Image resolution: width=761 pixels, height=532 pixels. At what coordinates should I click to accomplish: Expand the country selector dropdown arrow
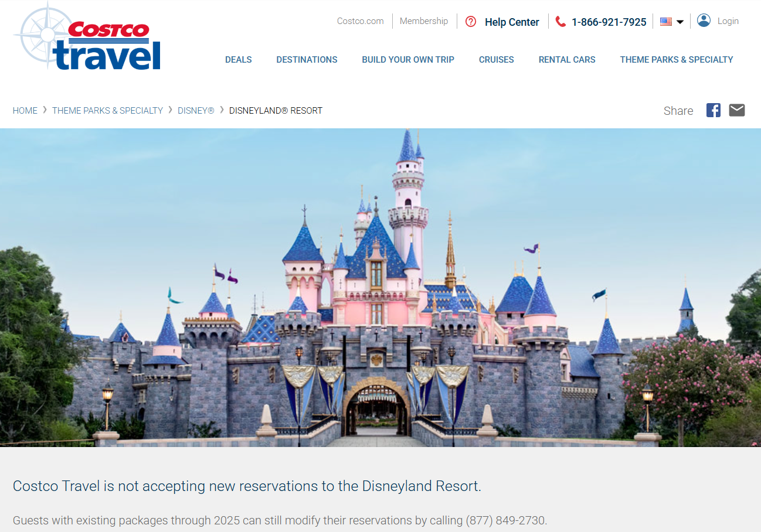pyautogui.click(x=680, y=22)
